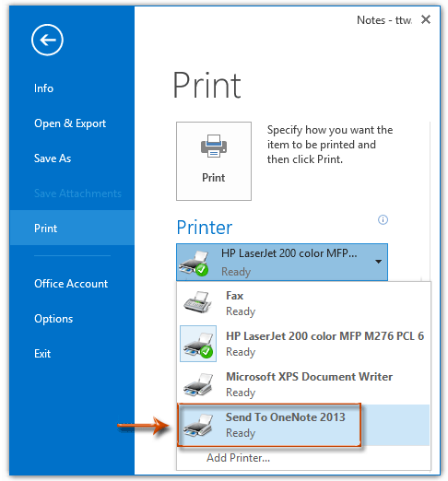This screenshot has height=481, width=448.
Task: Click the large Print button
Action: (214, 161)
